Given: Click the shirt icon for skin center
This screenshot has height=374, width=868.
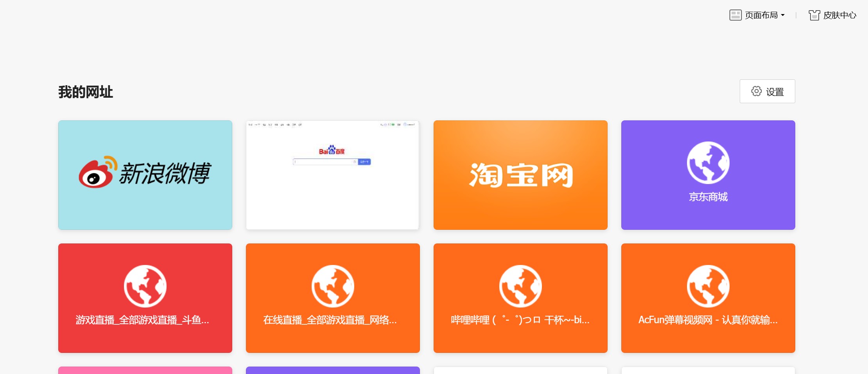Looking at the screenshot, I should tap(814, 15).
